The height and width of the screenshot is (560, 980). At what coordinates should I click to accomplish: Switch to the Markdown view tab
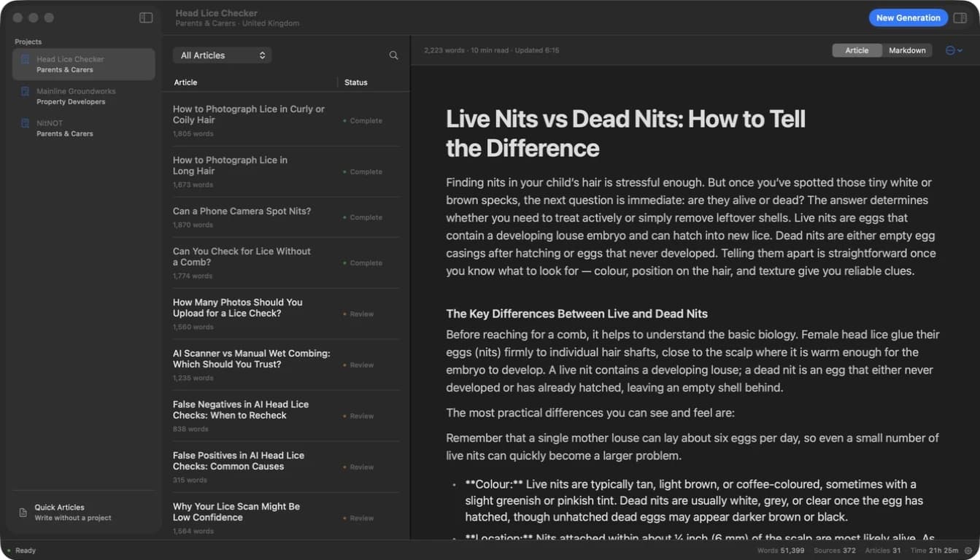pos(907,50)
